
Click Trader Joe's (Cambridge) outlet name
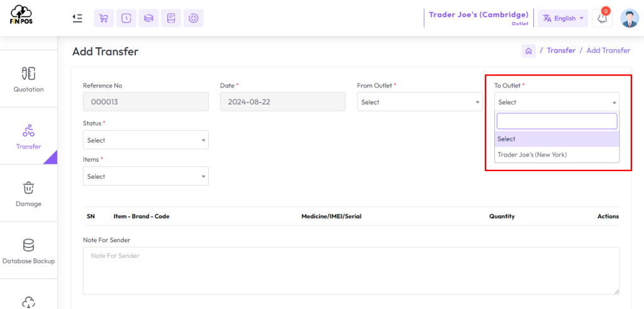(x=479, y=15)
